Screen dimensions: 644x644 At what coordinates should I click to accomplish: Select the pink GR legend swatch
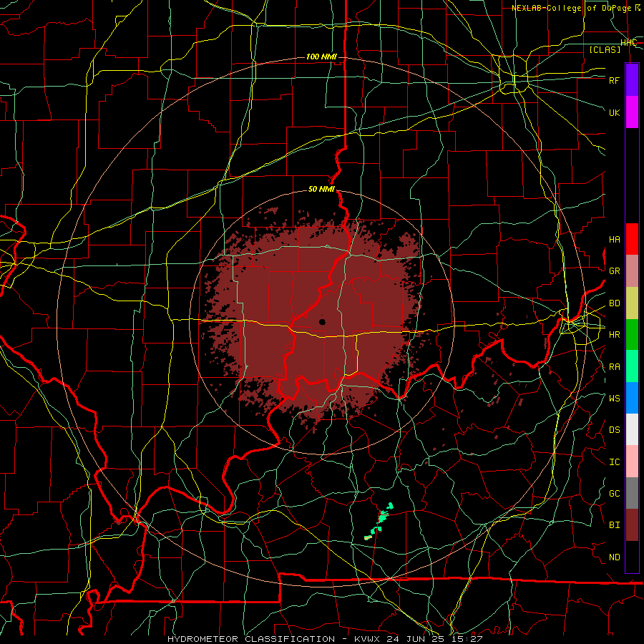[632, 270]
